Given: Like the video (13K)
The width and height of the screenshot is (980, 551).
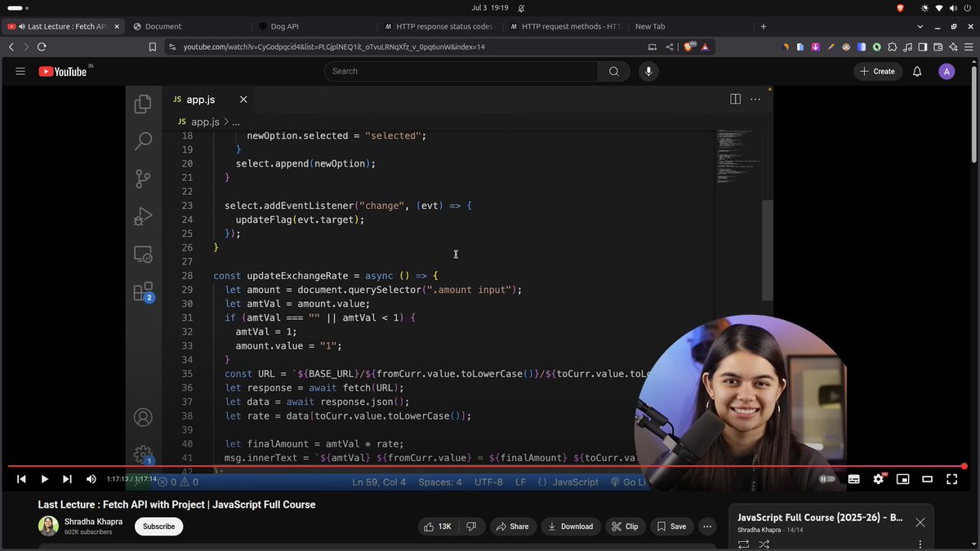Looking at the screenshot, I should point(437,527).
